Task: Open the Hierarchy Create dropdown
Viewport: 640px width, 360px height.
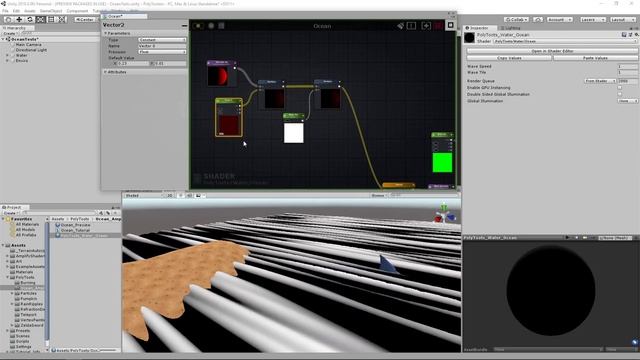Action: pos(11,33)
